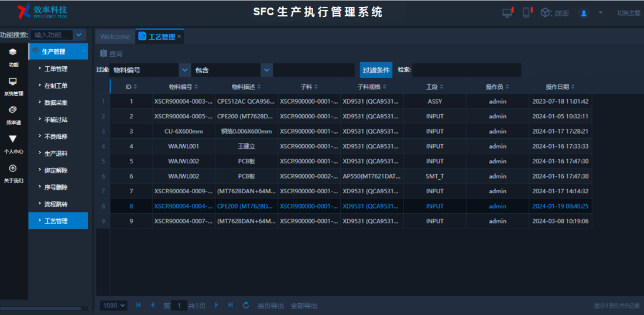The image size is (644, 315).
Task: Click the 查询 toolbar button
Action: coord(111,53)
